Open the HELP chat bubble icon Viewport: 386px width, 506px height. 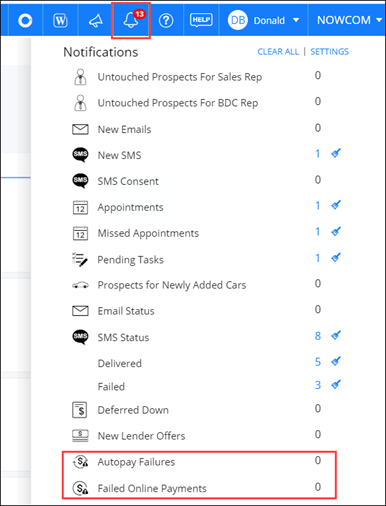(201, 20)
